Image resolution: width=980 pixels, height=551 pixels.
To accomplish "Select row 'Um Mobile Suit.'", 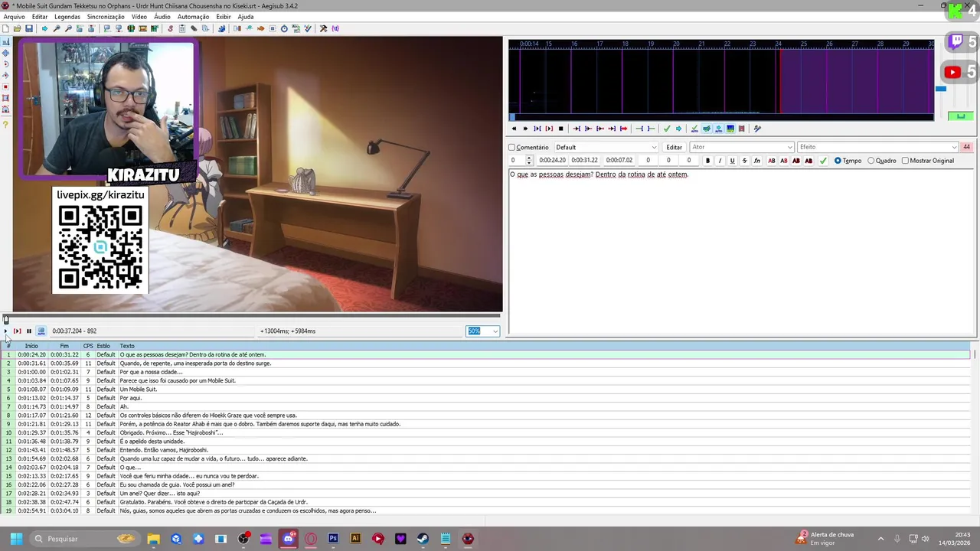I will coord(487,390).
